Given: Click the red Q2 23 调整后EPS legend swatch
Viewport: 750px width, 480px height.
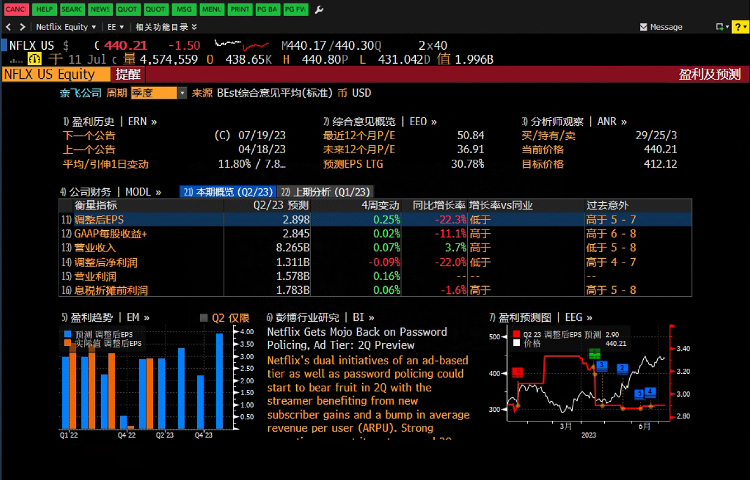Looking at the screenshot, I should tap(516, 334).
